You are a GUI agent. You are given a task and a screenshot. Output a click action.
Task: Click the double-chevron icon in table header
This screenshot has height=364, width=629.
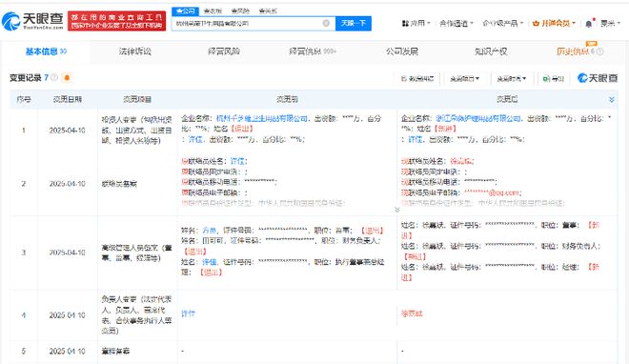click(x=611, y=99)
